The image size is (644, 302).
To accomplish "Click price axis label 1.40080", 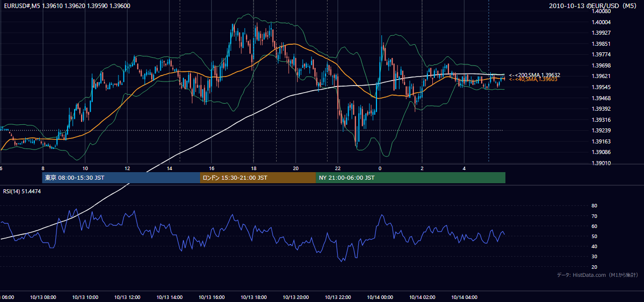I will 601,11.
